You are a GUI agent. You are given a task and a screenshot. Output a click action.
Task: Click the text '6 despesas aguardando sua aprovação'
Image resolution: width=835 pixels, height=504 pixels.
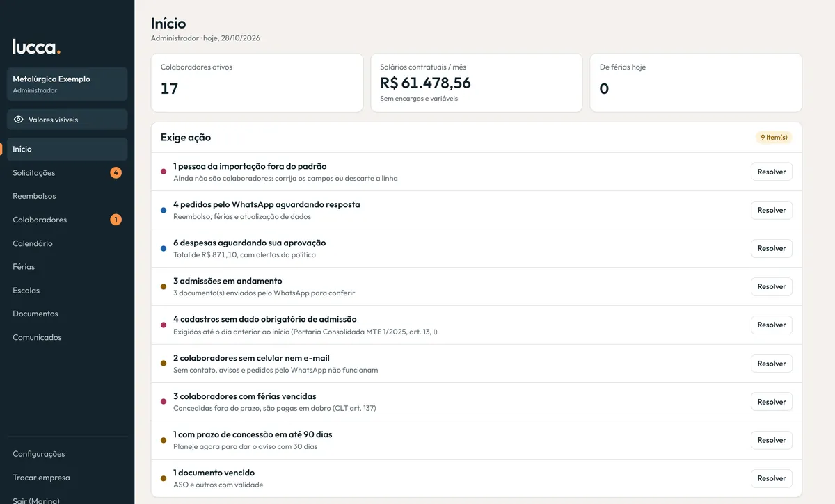[x=249, y=243]
